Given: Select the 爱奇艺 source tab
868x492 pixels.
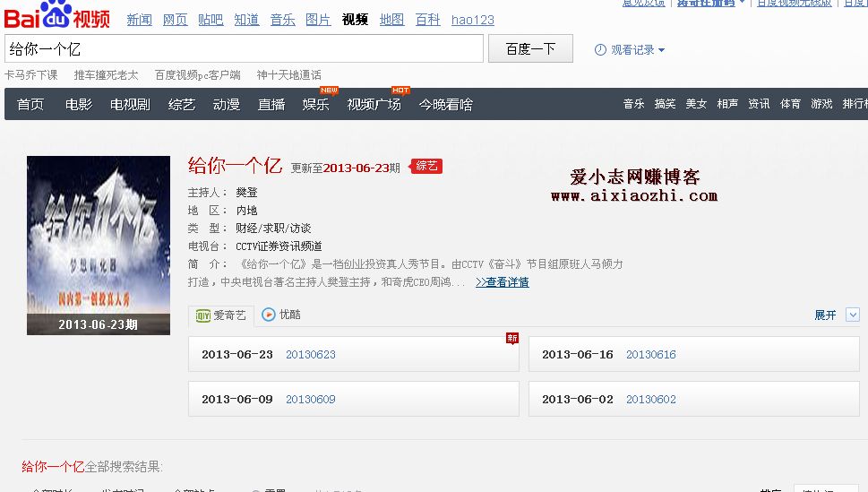Looking at the screenshot, I should tap(221, 315).
